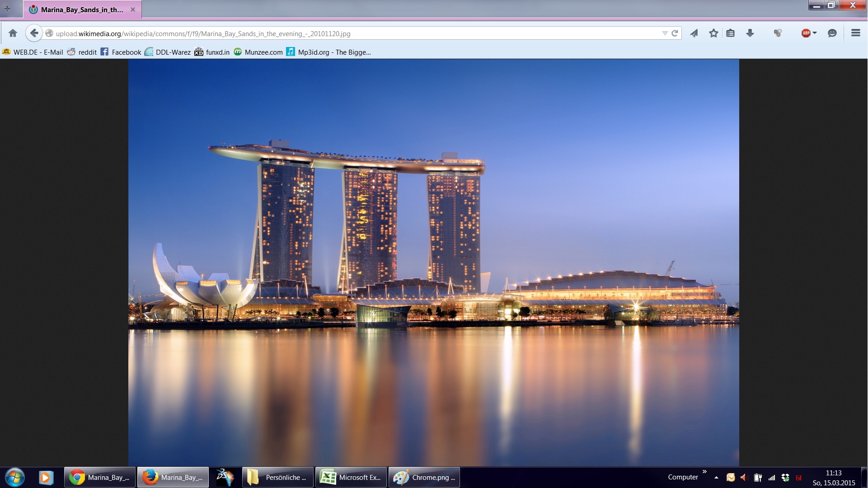Image resolution: width=868 pixels, height=488 pixels.
Task: Reload the current page
Action: 675,33
